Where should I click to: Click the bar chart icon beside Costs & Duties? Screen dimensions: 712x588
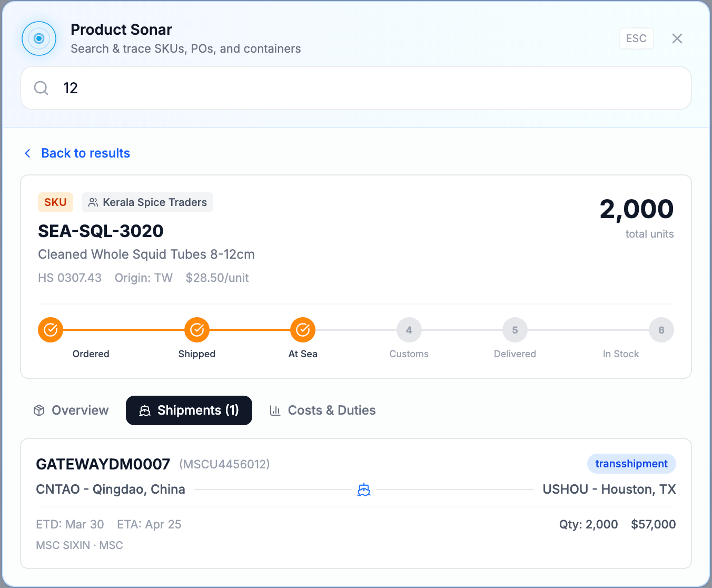(x=275, y=410)
